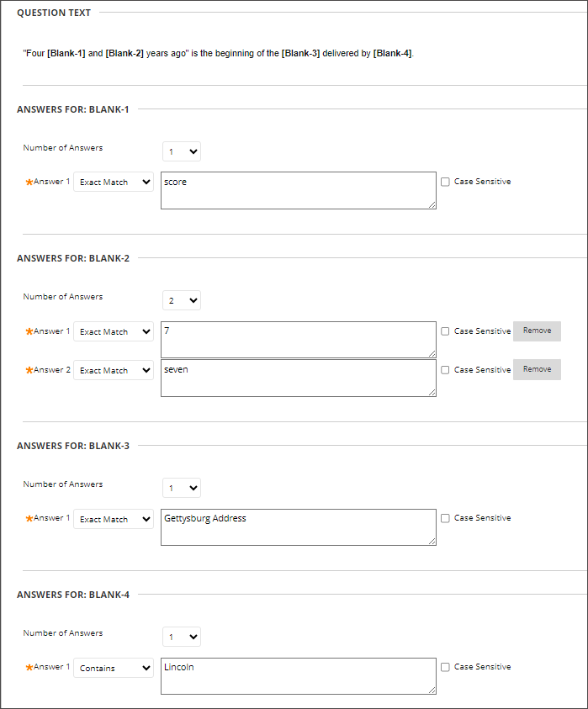Enable Case Sensitive for the seven answer
Viewport: 588px width, 709px height.
click(x=445, y=369)
